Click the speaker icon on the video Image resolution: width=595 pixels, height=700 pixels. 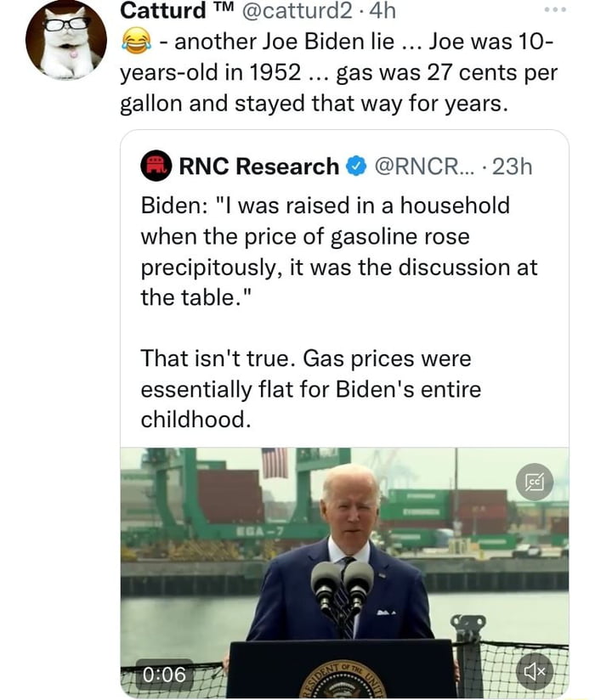[535, 671]
